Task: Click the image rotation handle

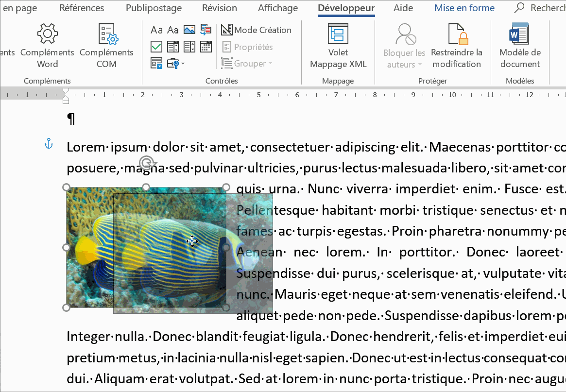Action: [146, 163]
